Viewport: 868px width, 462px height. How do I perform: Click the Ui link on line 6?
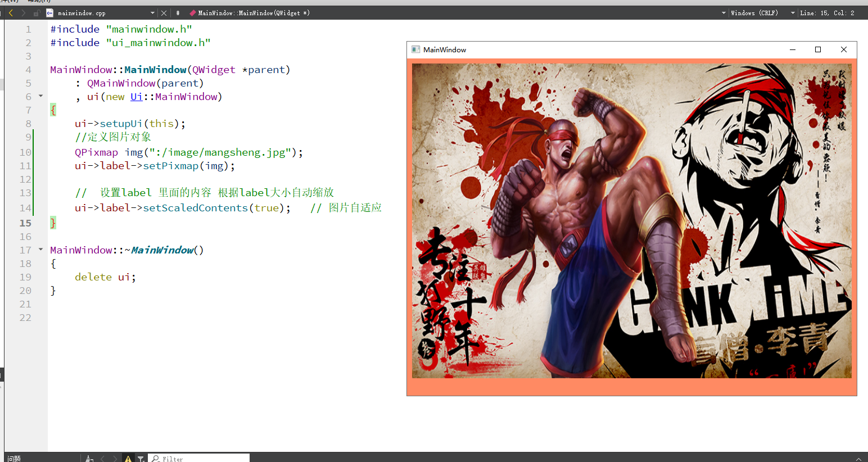137,97
